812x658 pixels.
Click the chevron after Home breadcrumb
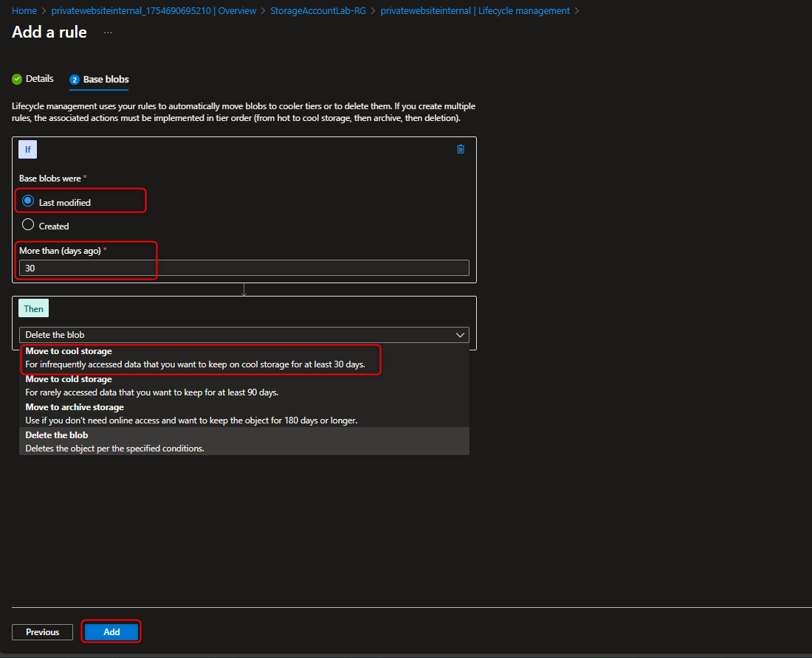tap(43, 10)
